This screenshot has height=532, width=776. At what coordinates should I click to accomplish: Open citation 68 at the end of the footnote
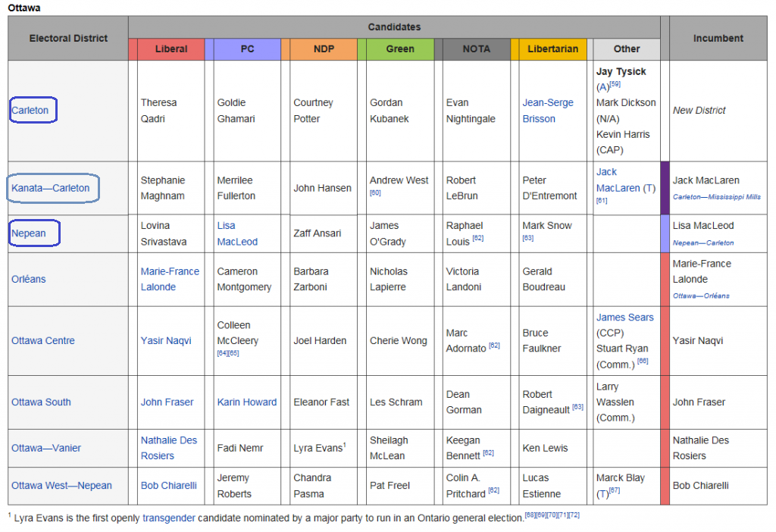click(530, 515)
